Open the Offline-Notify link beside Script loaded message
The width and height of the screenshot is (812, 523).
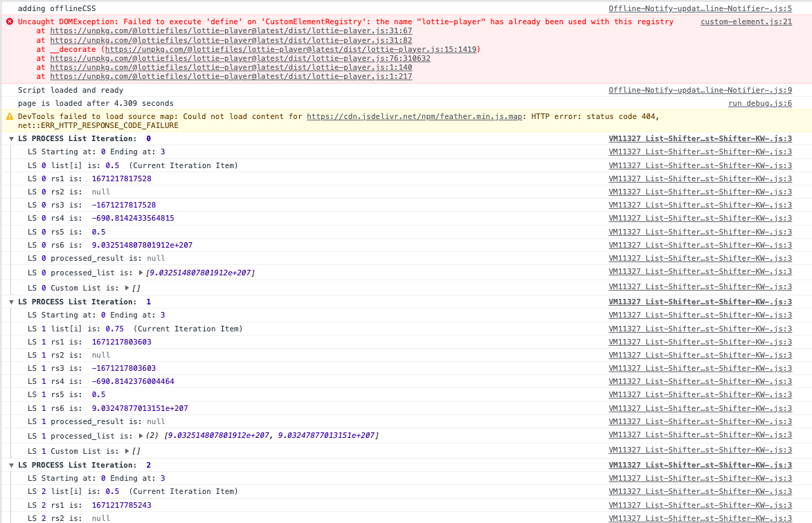707,90
